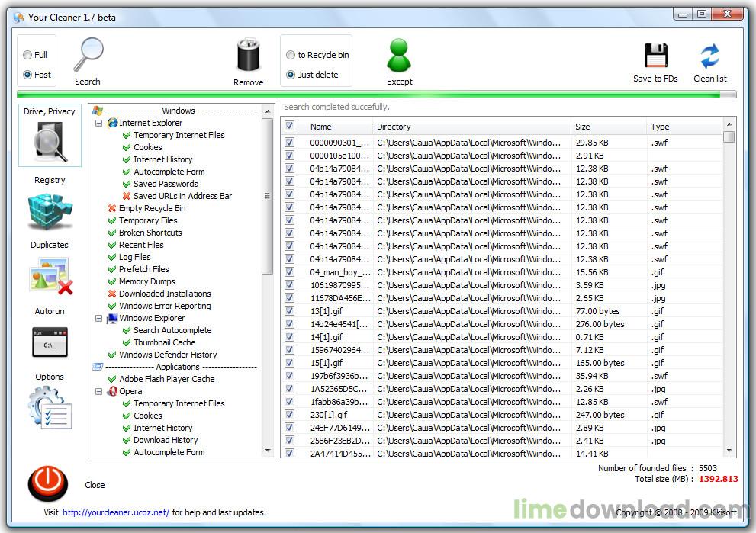Image resolution: width=756 pixels, height=533 pixels.
Task: Sort file list by Directory column
Action: 471,127
